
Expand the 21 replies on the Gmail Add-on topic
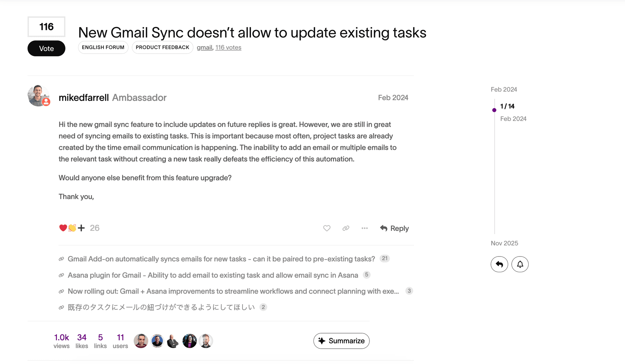point(384,258)
